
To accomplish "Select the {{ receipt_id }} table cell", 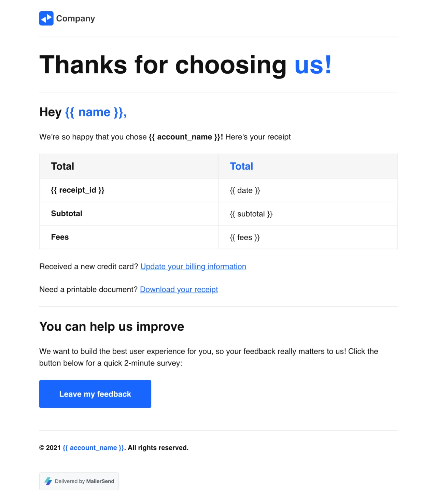I will (77, 190).
